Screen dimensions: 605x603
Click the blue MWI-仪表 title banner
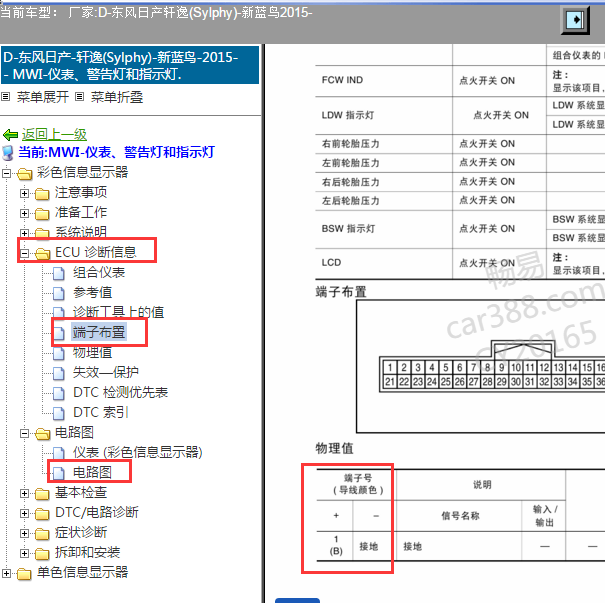[130, 65]
